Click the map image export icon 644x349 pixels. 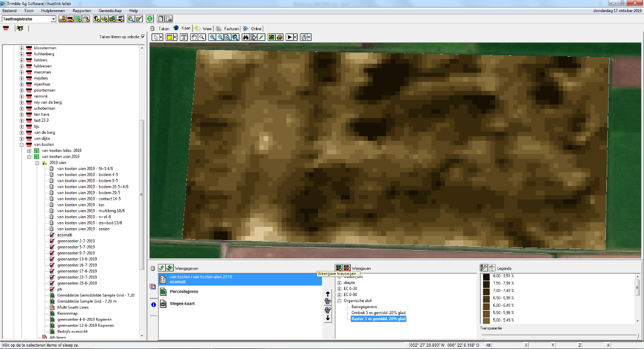pos(272,37)
